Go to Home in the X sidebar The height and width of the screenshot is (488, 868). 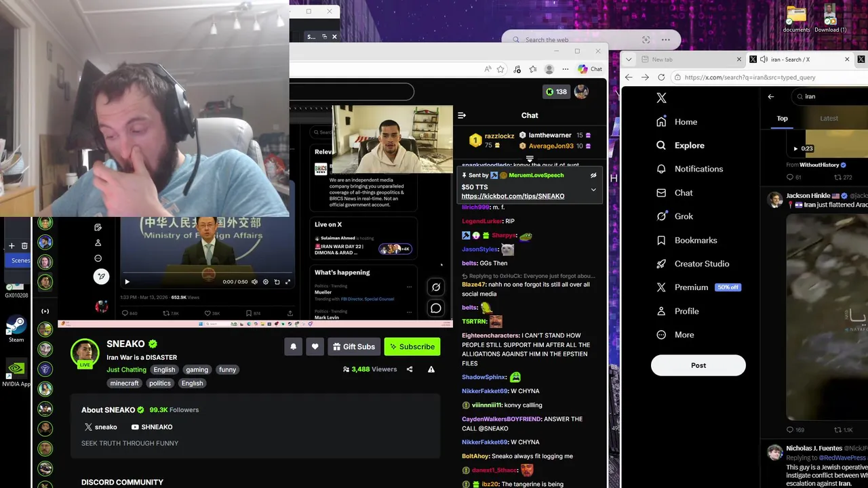point(677,122)
